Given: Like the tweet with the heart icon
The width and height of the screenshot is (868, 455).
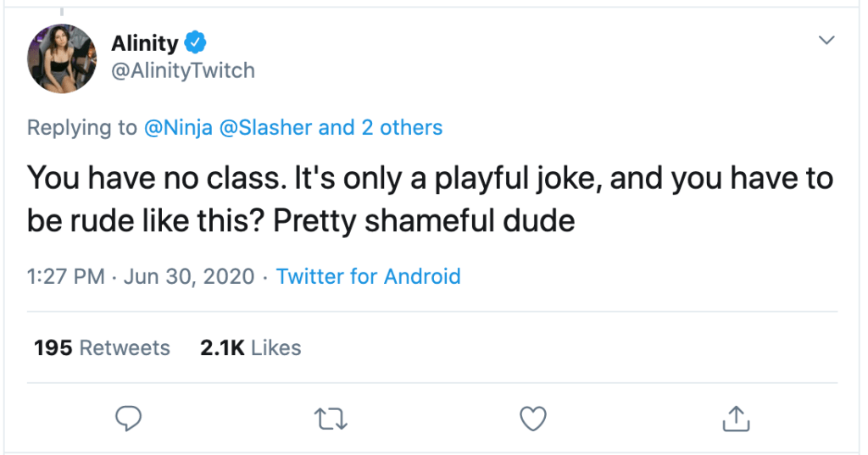Looking at the screenshot, I should click(x=532, y=417).
